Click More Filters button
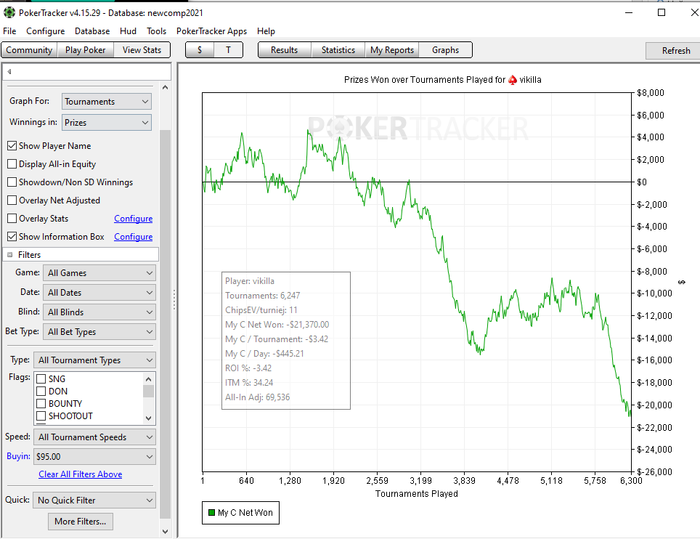700x539 pixels. click(x=80, y=521)
